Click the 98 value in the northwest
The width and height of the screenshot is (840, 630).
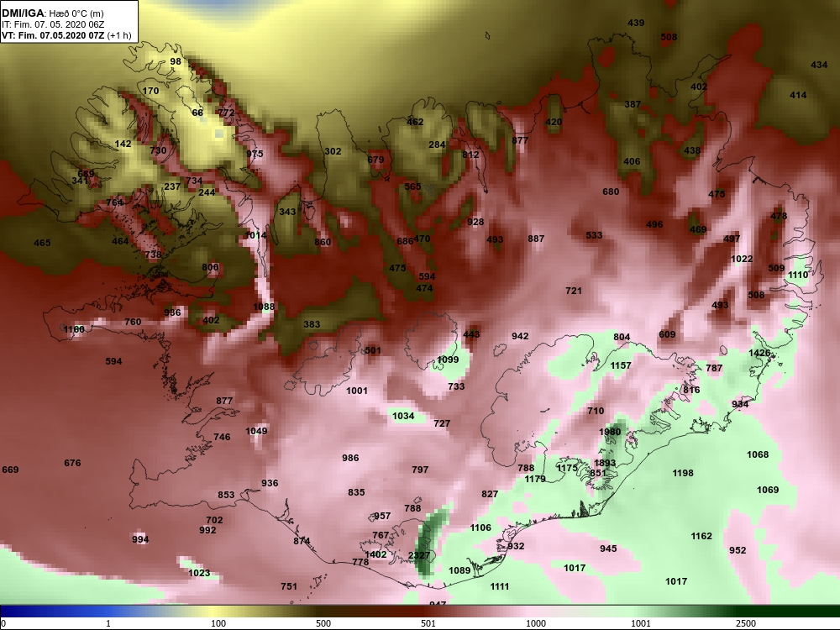(x=176, y=61)
